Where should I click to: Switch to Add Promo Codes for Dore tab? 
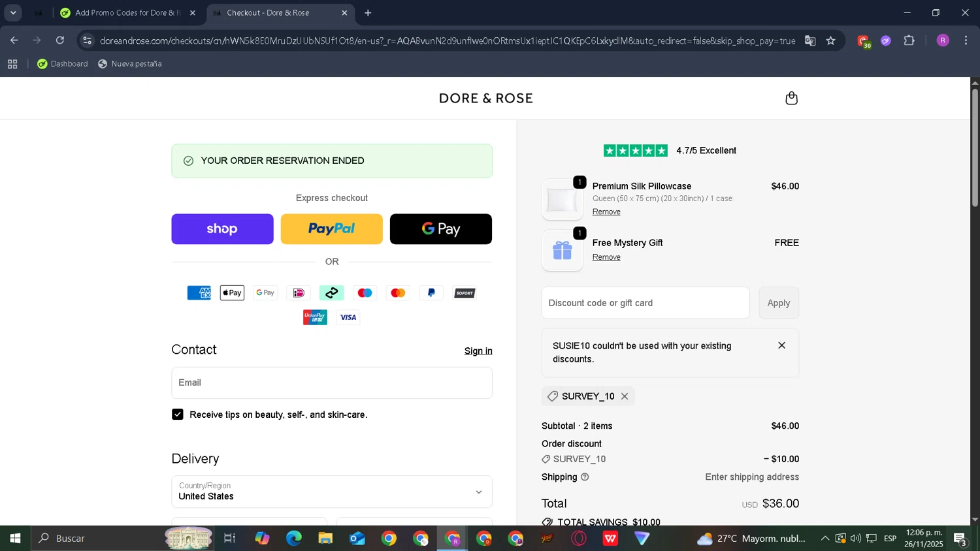(127, 12)
